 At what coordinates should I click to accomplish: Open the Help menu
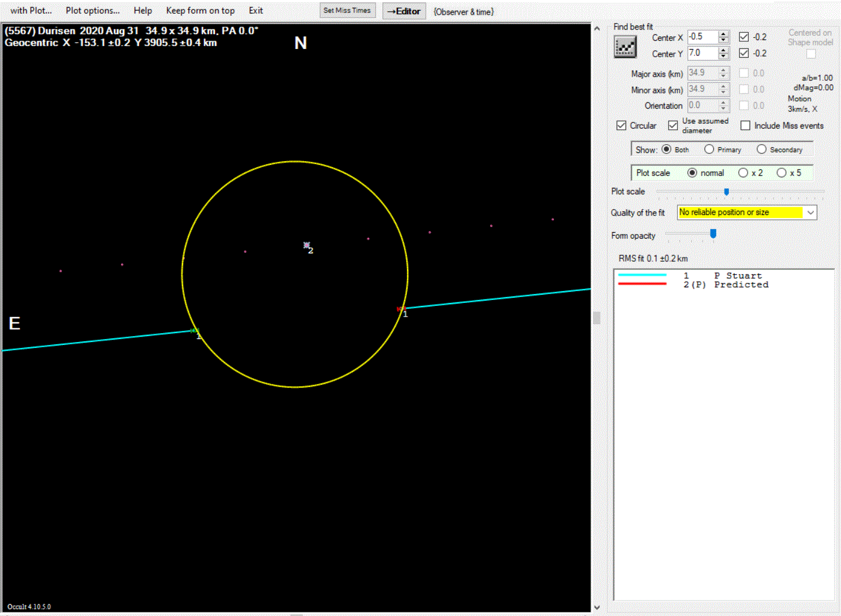(143, 11)
